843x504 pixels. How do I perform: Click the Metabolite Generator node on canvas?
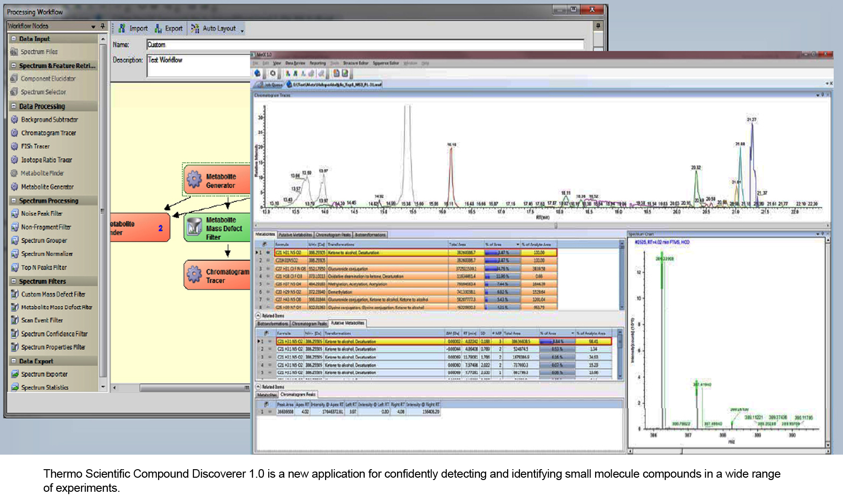click(x=217, y=180)
